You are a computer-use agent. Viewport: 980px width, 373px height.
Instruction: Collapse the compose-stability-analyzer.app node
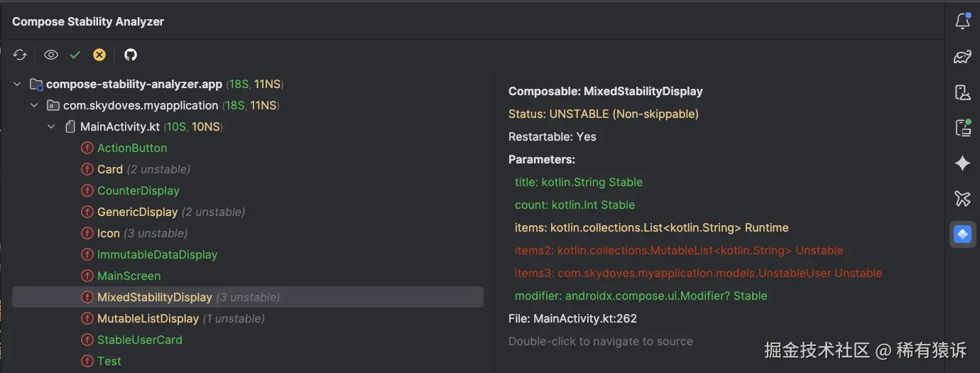(17, 85)
